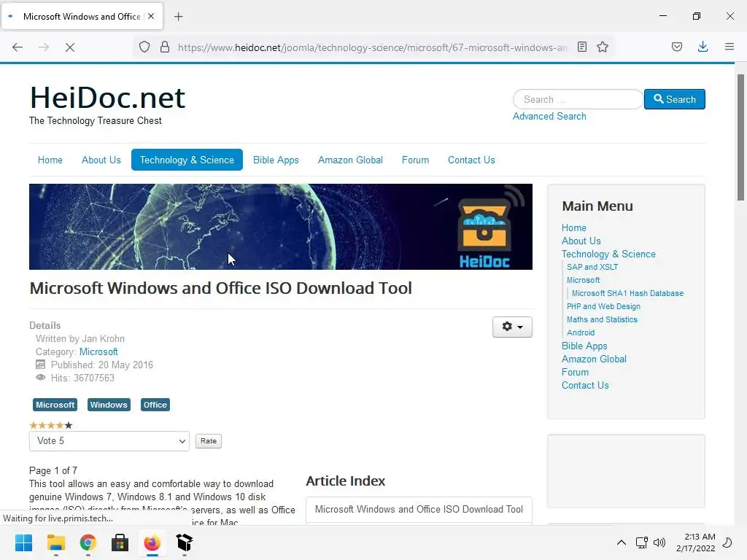Open Technology & Science in Main Menu
This screenshot has width=747, height=560.
[x=608, y=254]
